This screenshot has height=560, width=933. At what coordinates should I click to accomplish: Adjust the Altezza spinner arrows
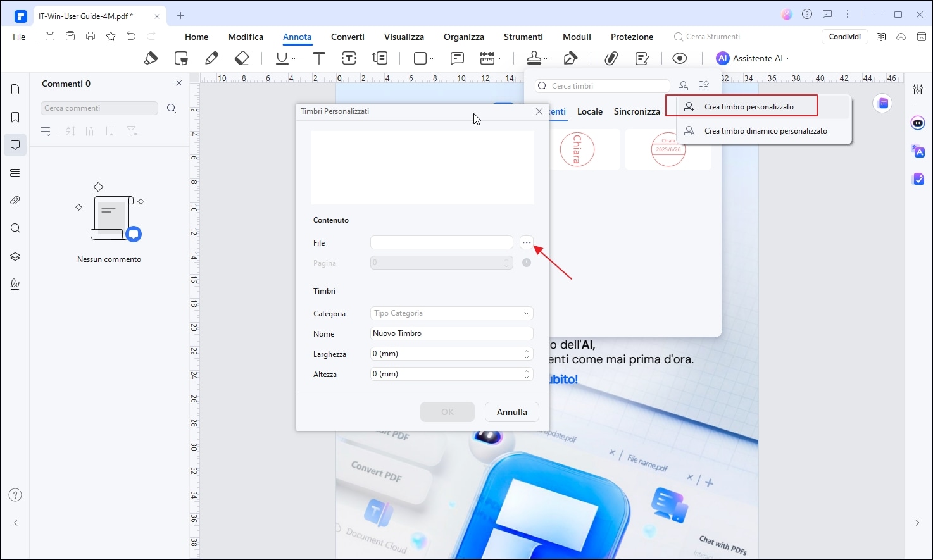(527, 374)
